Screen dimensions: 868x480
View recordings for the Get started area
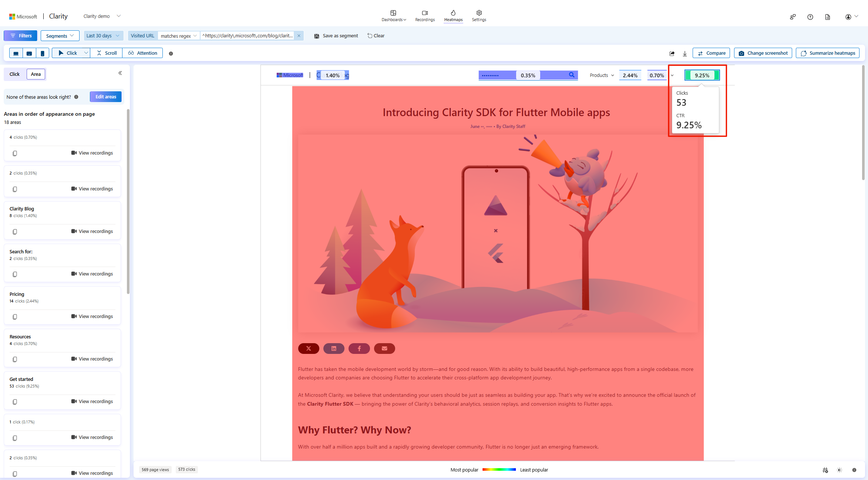click(92, 402)
